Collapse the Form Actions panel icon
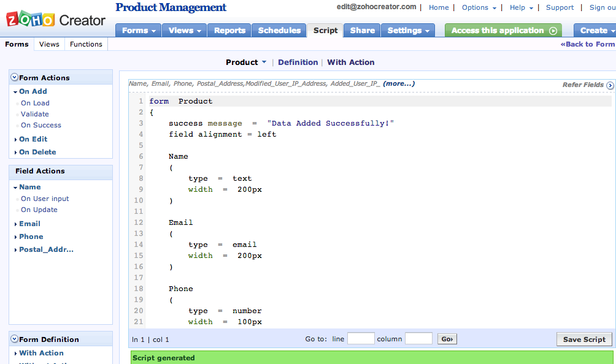Screen dimensions: 616x364 pos(14,78)
